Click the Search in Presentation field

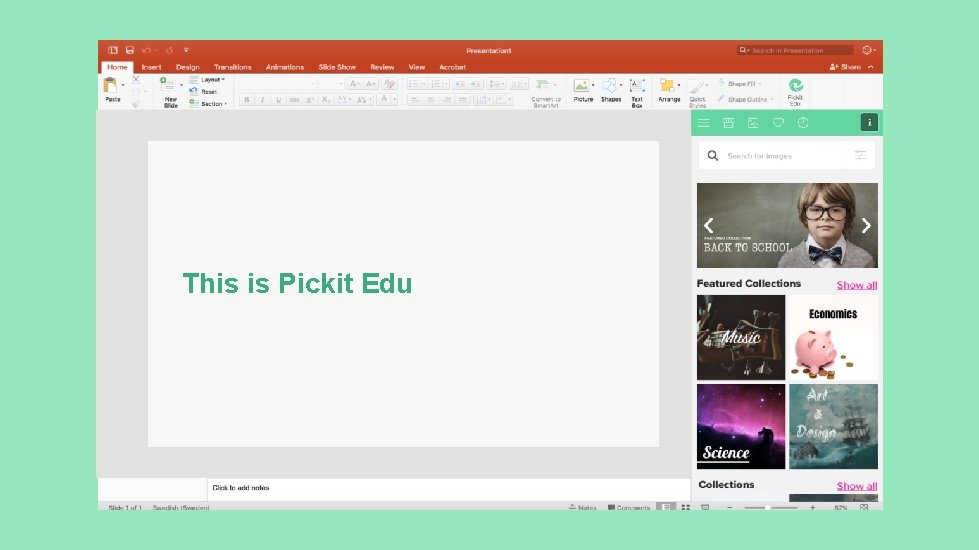click(x=795, y=50)
